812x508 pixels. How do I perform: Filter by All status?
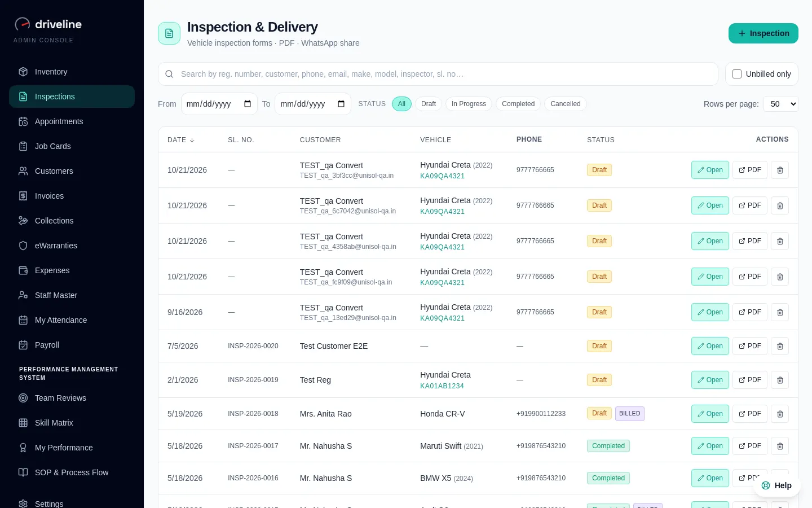401,104
